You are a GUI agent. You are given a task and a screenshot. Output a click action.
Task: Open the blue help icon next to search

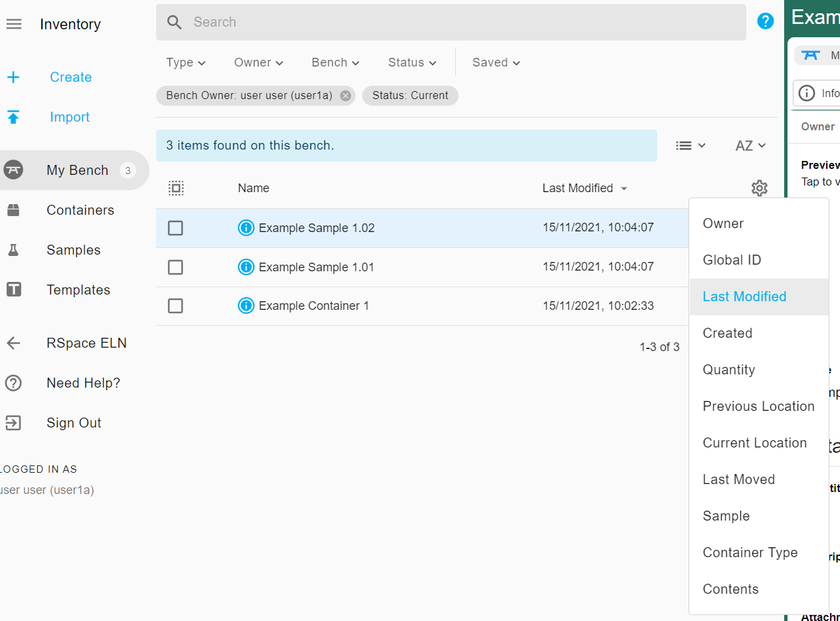pos(766,21)
